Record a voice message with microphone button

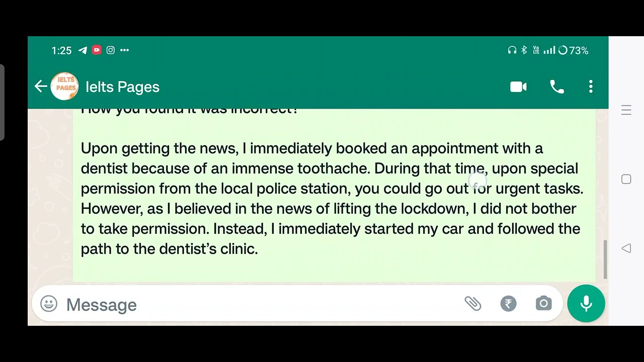[586, 303]
